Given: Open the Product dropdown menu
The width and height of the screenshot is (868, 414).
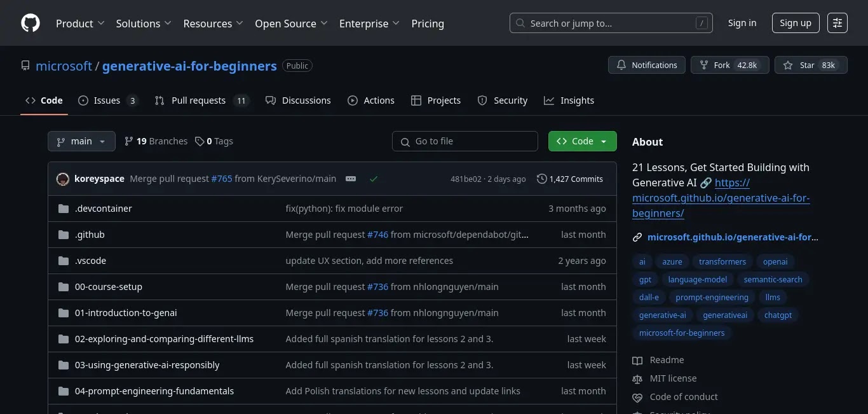Looking at the screenshot, I should pos(80,24).
